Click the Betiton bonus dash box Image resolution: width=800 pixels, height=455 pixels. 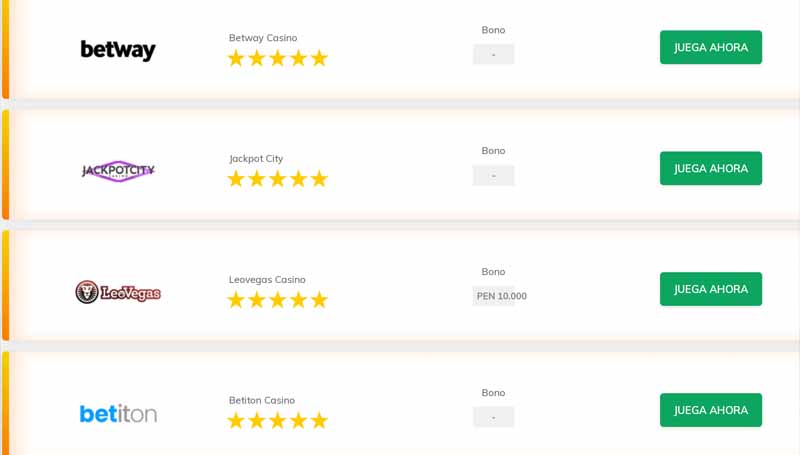point(493,417)
